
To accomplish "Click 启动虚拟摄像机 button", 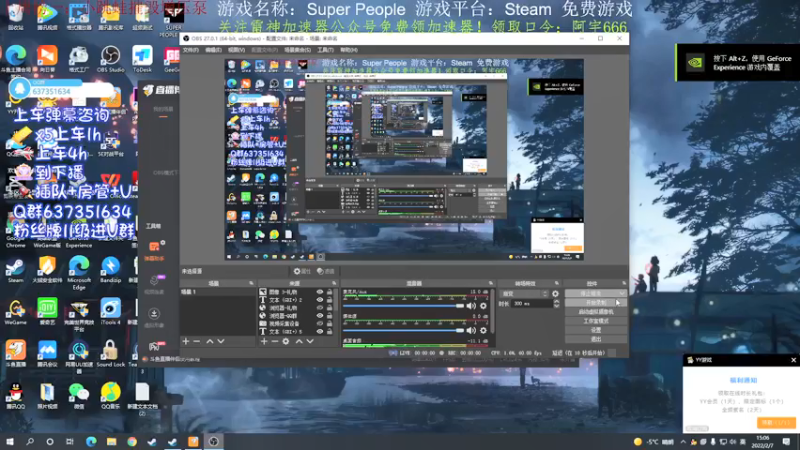I will 596,312.
